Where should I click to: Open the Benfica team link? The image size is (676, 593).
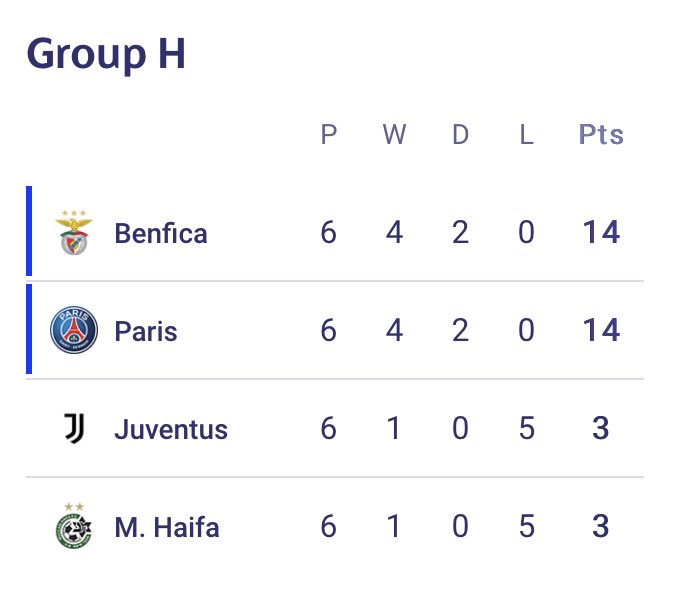pyautogui.click(x=161, y=234)
